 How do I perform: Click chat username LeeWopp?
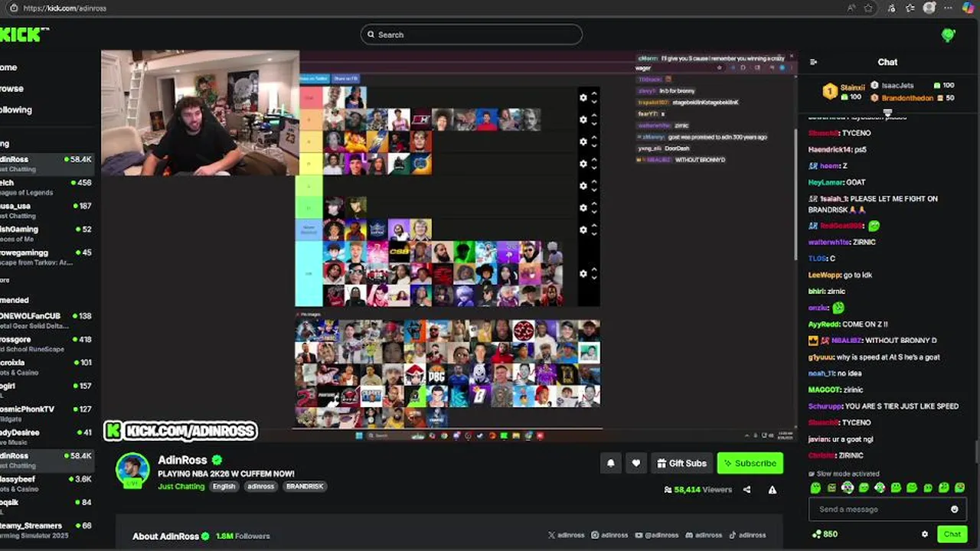tap(825, 275)
